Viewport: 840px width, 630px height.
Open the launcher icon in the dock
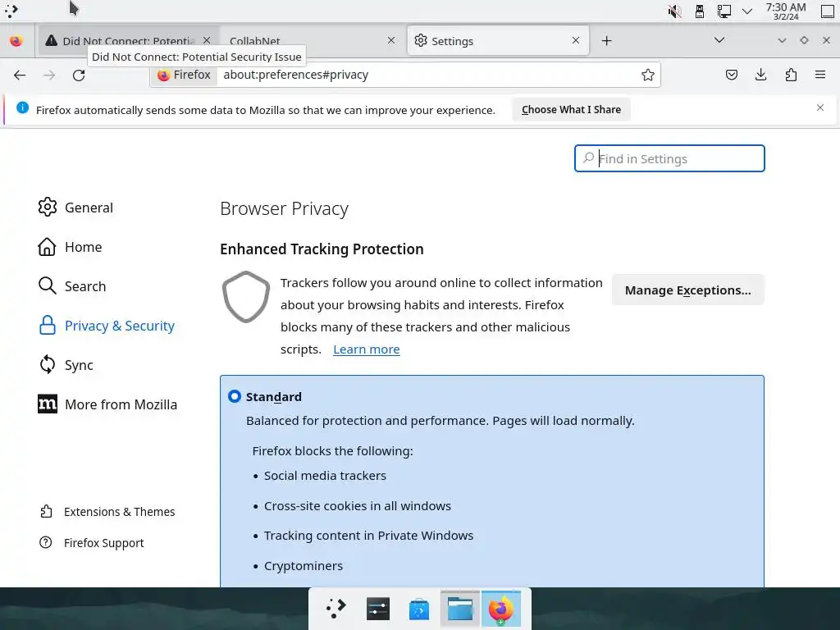pyautogui.click(x=336, y=609)
